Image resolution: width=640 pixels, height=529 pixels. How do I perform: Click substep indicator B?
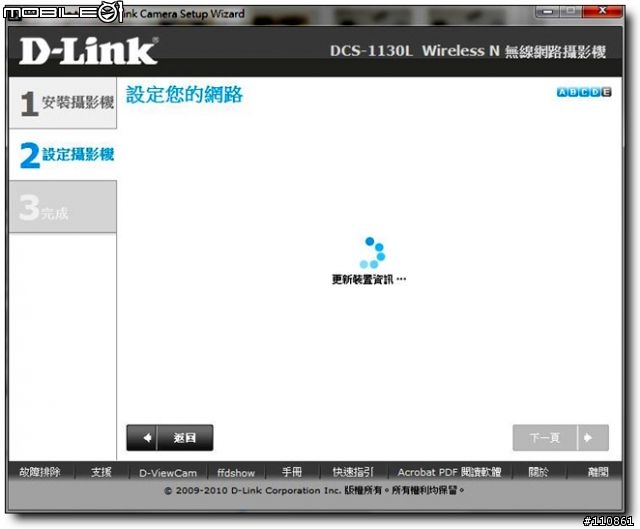point(573,92)
